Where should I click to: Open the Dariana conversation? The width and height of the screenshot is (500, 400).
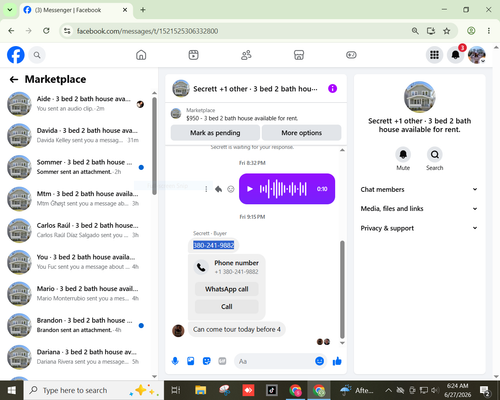(x=76, y=357)
